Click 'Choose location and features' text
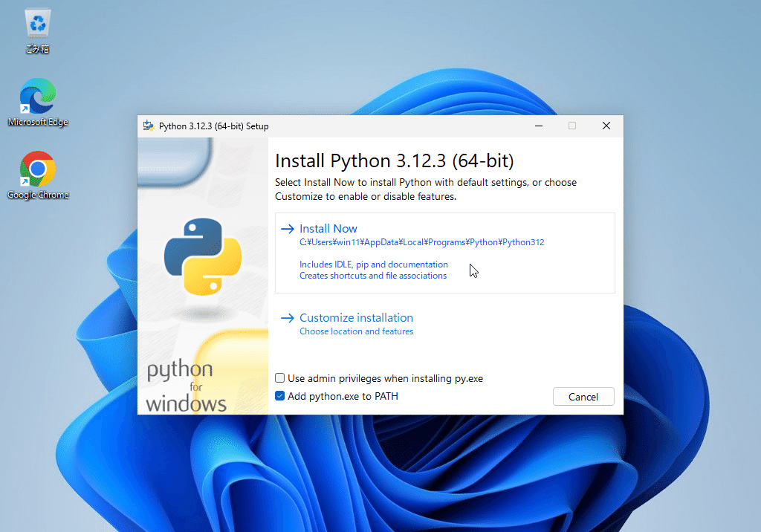The width and height of the screenshot is (761, 532). 356,331
